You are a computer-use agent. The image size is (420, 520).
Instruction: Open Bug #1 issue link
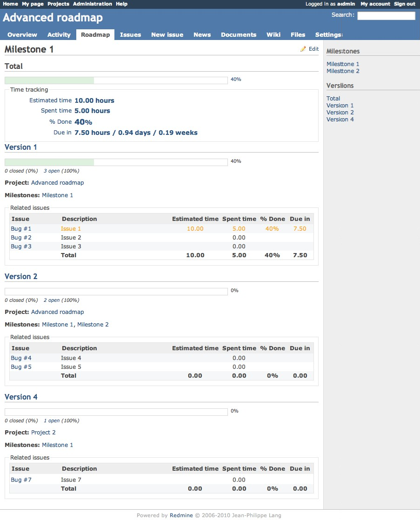pos(21,228)
